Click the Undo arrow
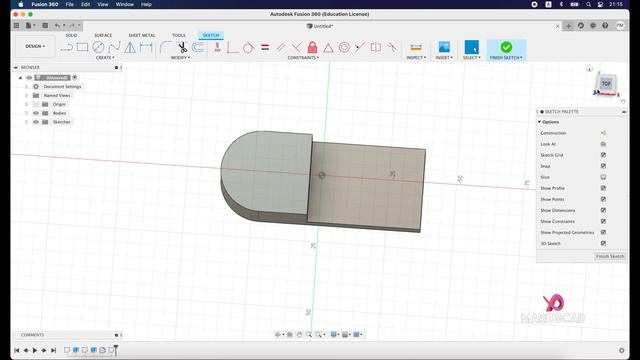This screenshot has width=640, height=360. click(57, 25)
